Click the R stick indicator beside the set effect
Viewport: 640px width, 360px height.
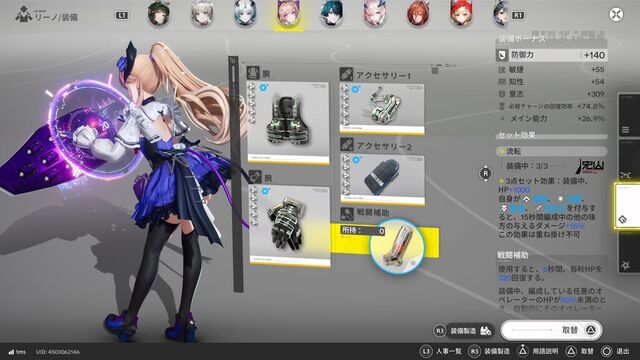click(485, 173)
